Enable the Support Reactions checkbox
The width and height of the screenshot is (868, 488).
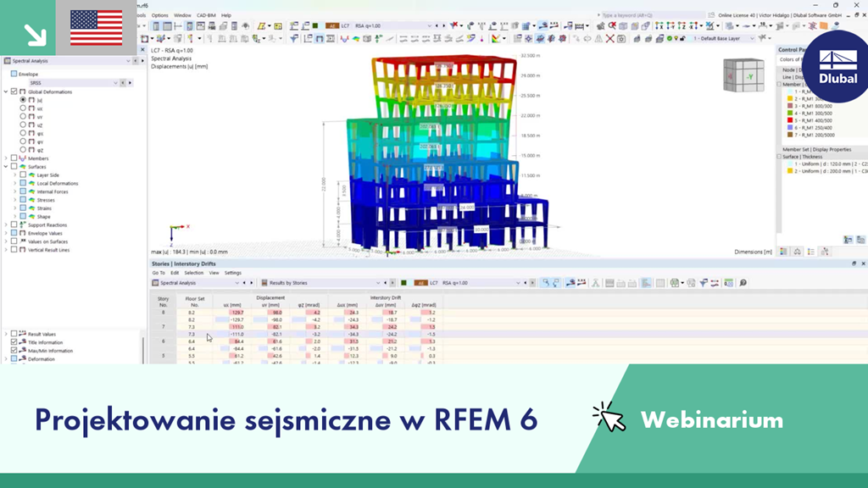point(14,225)
